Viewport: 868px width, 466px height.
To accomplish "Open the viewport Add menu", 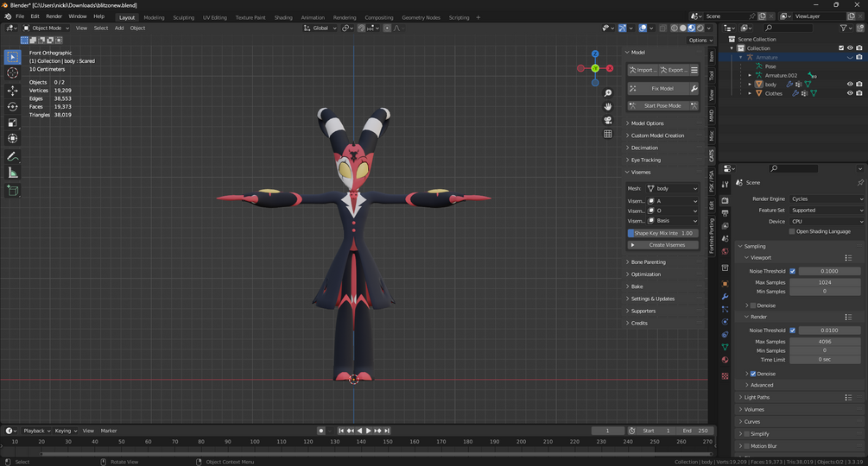I will 119,28.
